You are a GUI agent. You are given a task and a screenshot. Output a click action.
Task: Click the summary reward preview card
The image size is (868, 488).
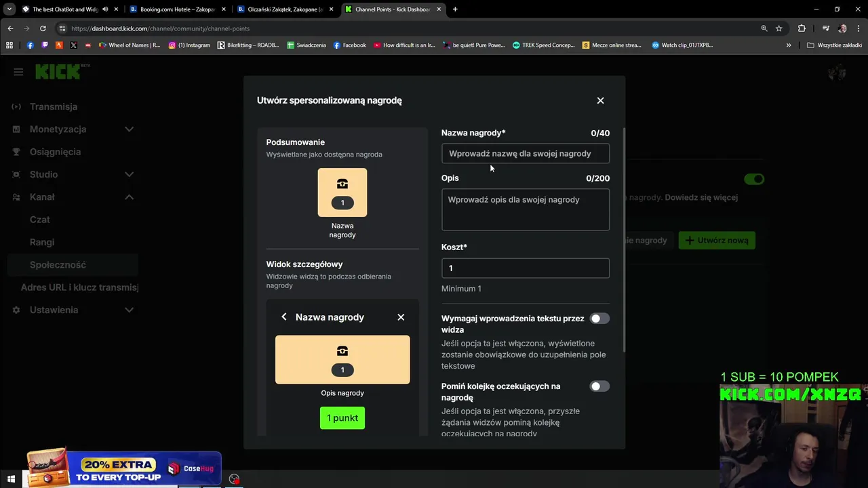click(342, 192)
